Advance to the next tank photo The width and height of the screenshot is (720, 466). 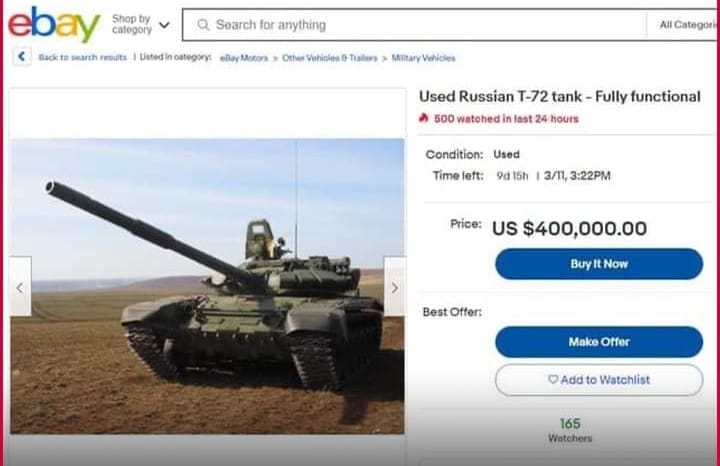point(394,287)
